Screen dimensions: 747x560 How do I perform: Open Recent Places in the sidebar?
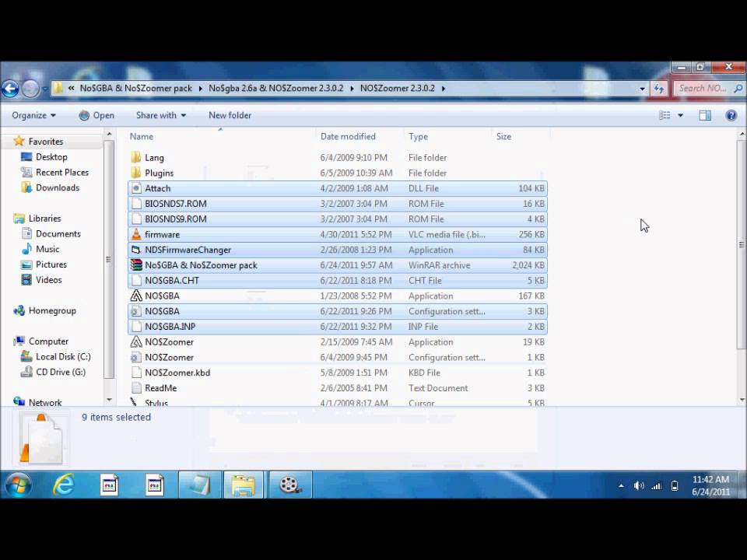coord(62,173)
